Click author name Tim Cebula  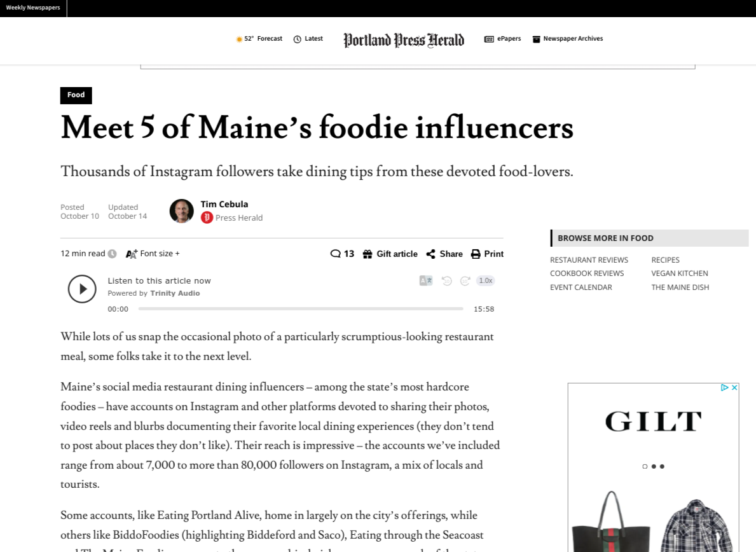click(x=224, y=204)
